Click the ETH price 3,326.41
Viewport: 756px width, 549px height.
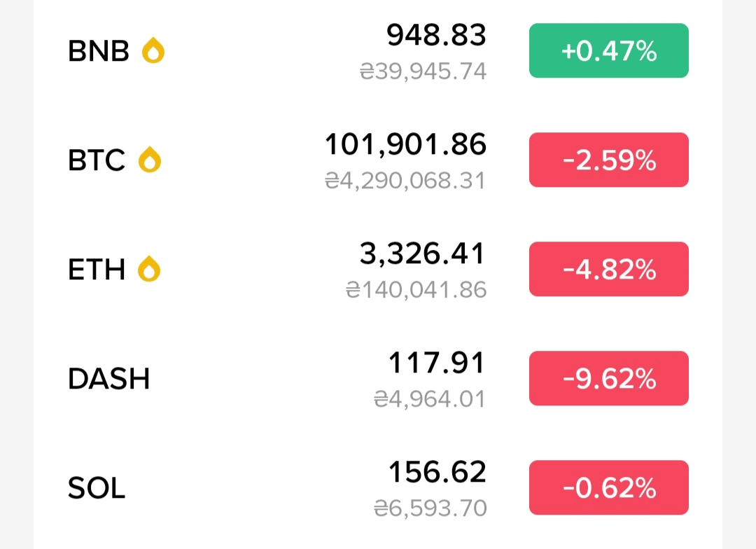click(422, 253)
